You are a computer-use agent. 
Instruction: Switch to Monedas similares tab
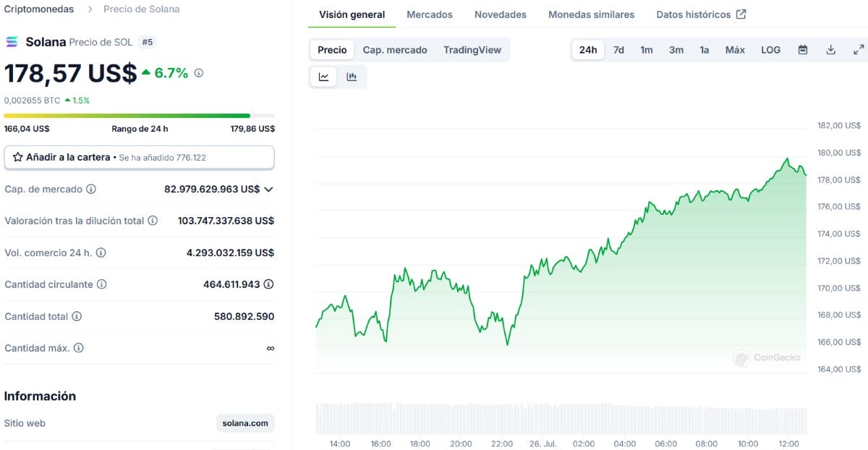pyautogui.click(x=591, y=14)
